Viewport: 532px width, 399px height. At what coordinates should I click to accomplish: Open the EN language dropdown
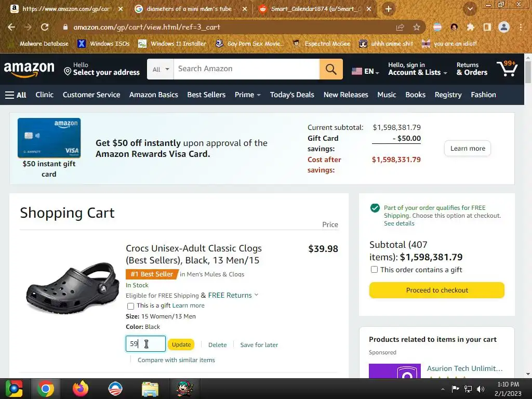[365, 71]
